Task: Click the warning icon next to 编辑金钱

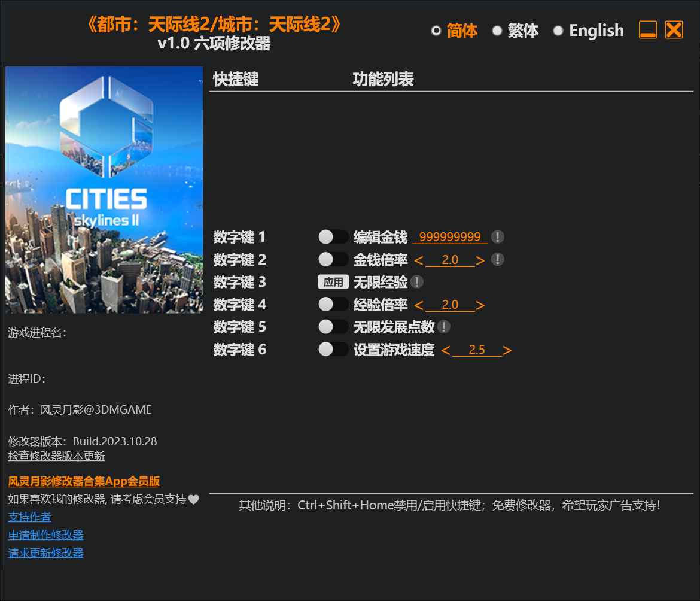Action: click(497, 237)
